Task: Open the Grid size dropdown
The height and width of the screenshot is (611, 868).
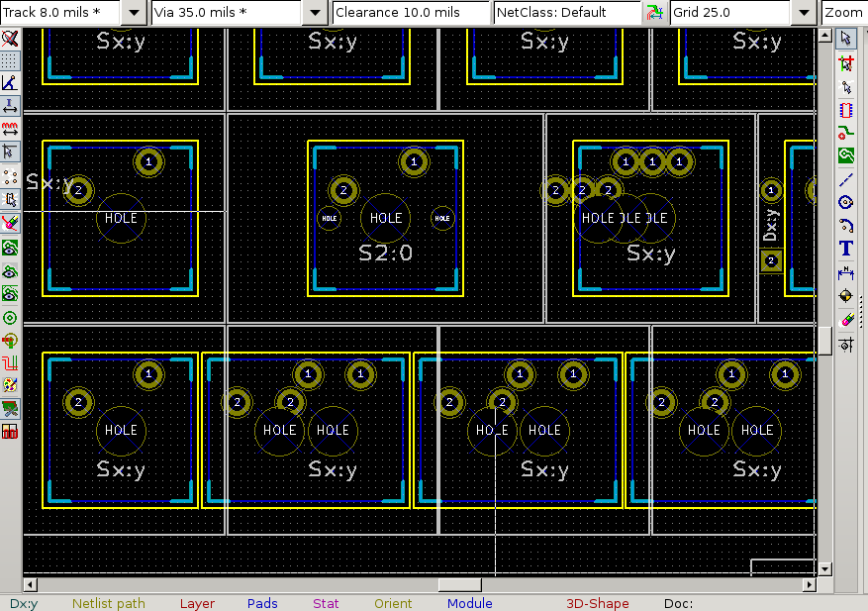Action: [804, 13]
